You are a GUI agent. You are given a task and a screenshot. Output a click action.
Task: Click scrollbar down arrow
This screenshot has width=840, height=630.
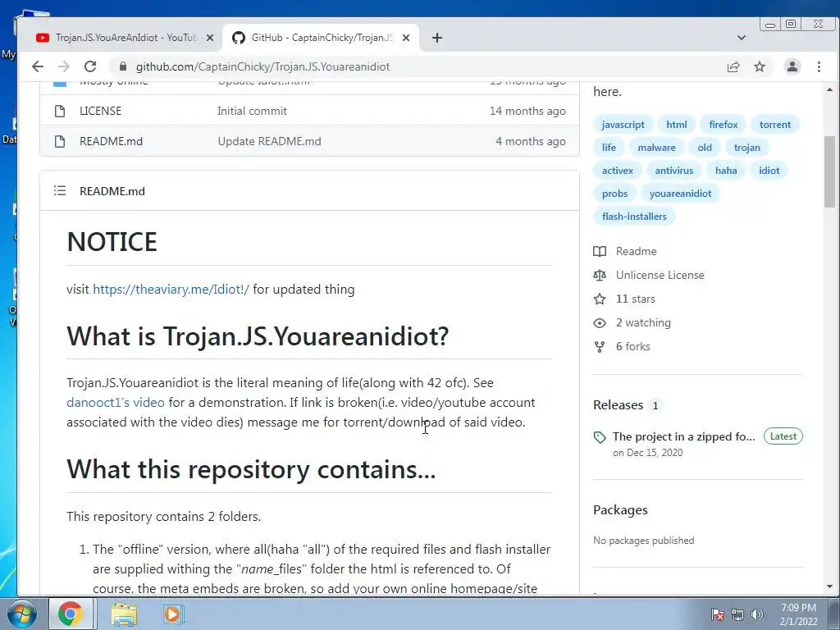[x=829, y=587]
